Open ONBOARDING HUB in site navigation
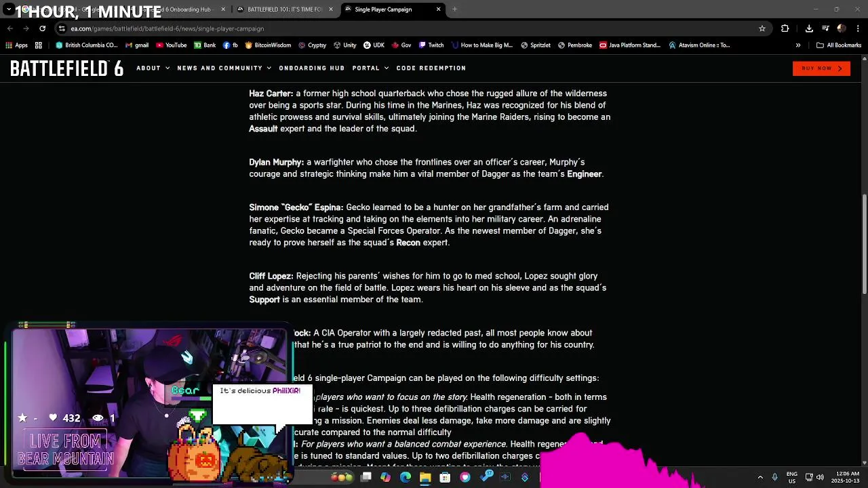This screenshot has height=488, width=868. pos(312,68)
